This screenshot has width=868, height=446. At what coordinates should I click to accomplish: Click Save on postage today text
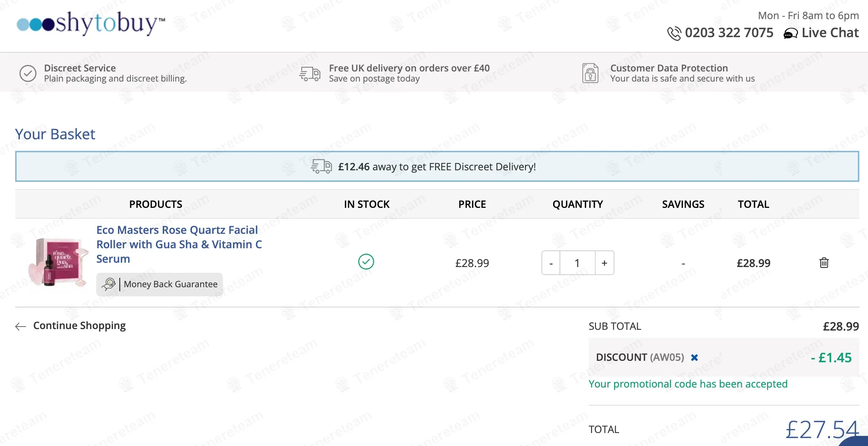tap(374, 79)
